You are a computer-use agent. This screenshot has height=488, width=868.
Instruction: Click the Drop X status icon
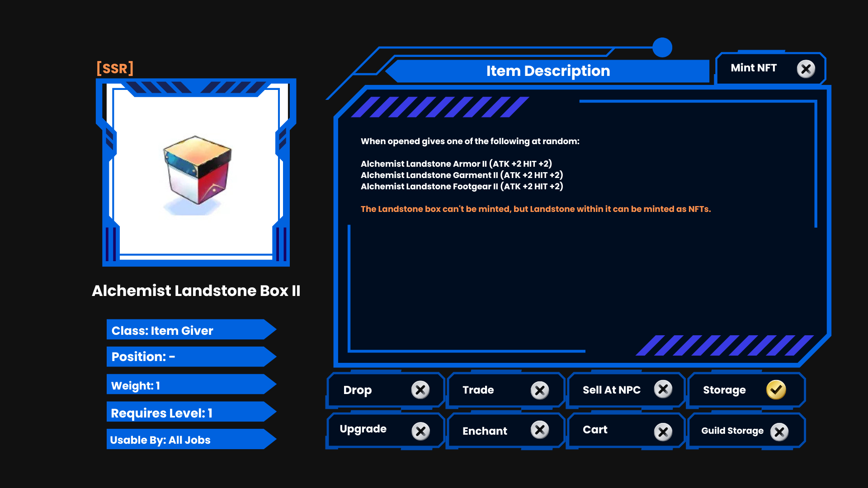coord(420,389)
